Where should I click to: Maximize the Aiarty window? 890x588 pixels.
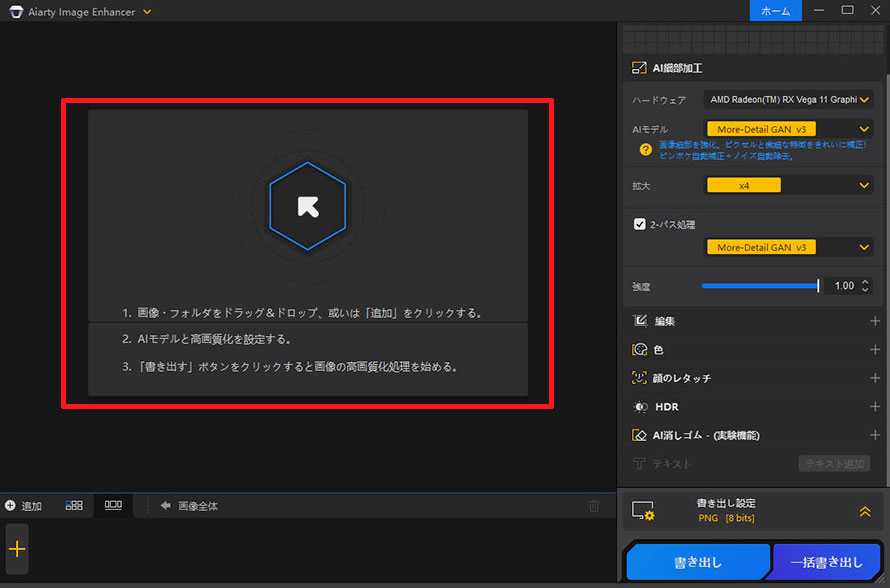coord(847,10)
